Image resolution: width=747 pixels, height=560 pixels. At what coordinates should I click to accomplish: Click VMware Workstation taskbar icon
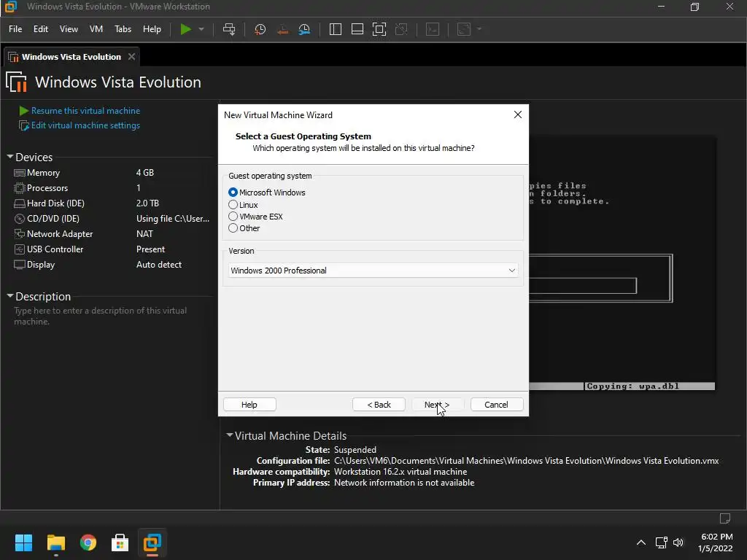click(x=152, y=542)
